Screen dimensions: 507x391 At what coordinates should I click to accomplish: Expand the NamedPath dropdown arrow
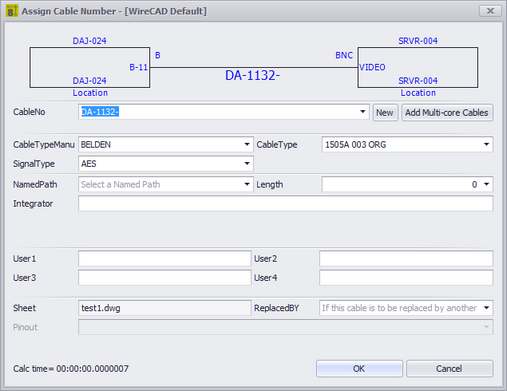click(247, 184)
